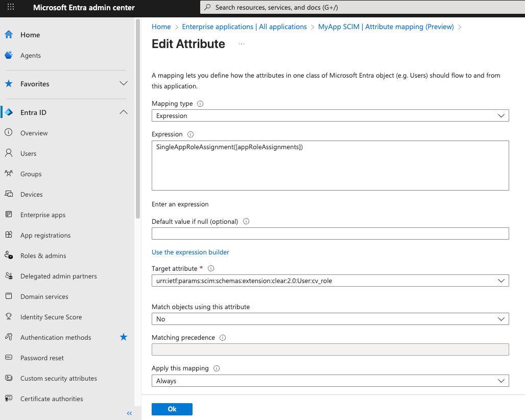Open App registrations in sidebar
The width and height of the screenshot is (525, 420).
click(x=45, y=235)
